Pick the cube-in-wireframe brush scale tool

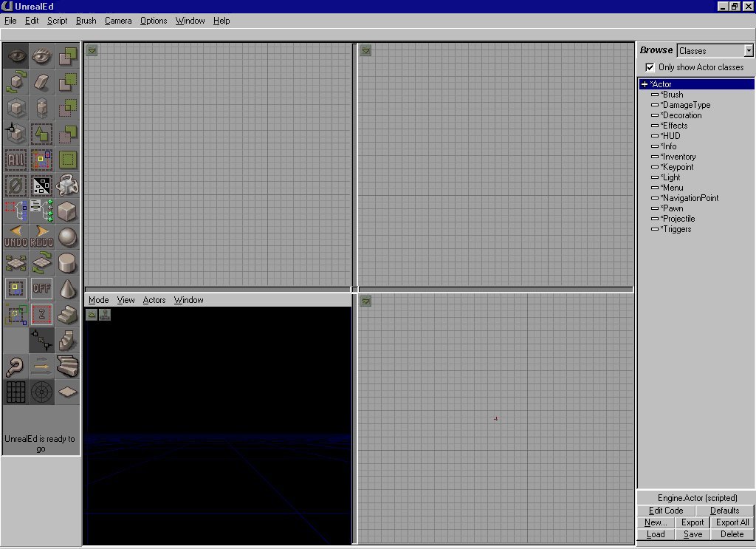pos(16,108)
